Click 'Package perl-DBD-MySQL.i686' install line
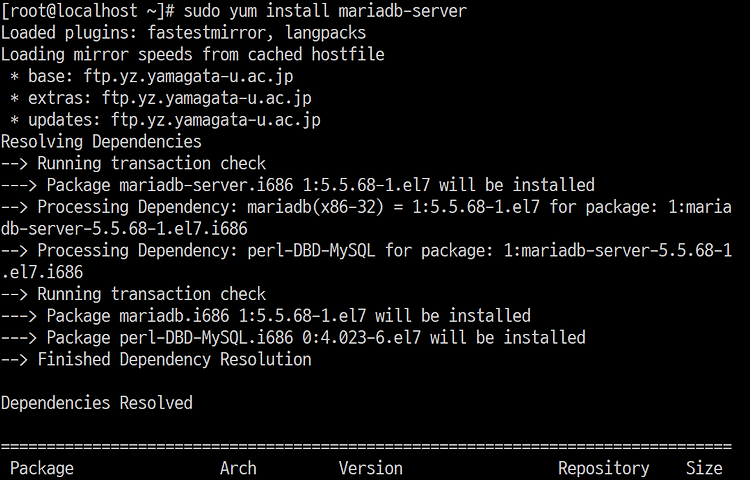This screenshot has width=750, height=480. [293, 338]
